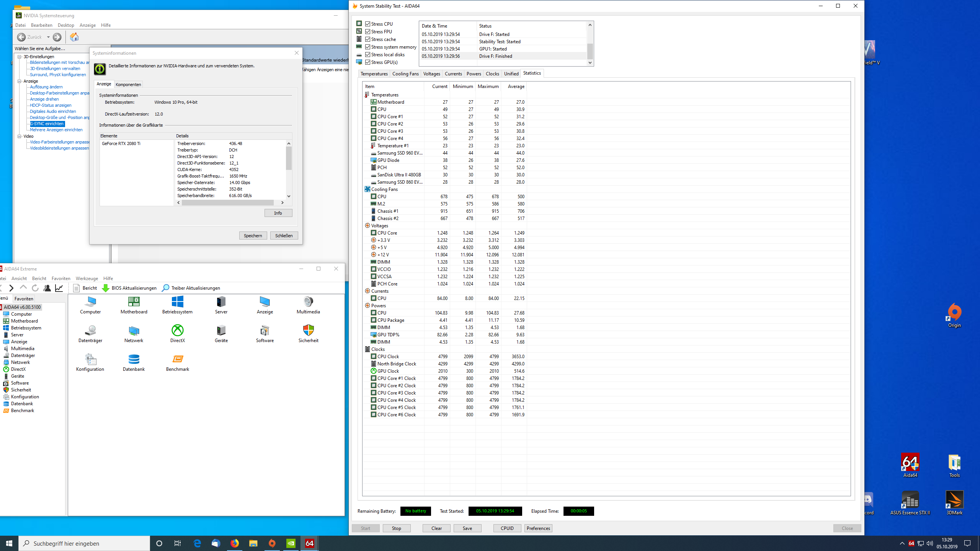
Task: Click the Clear button in stability test
Action: point(436,528)
